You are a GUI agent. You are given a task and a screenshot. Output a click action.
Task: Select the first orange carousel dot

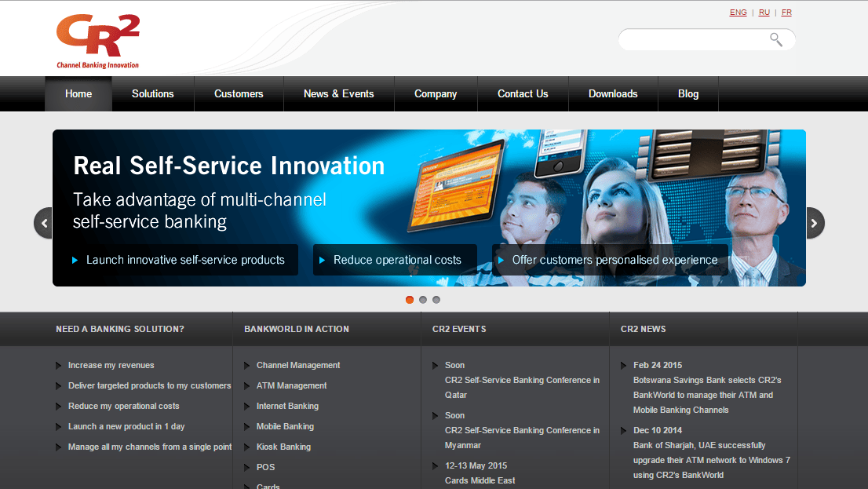click(x=410, y=300)
